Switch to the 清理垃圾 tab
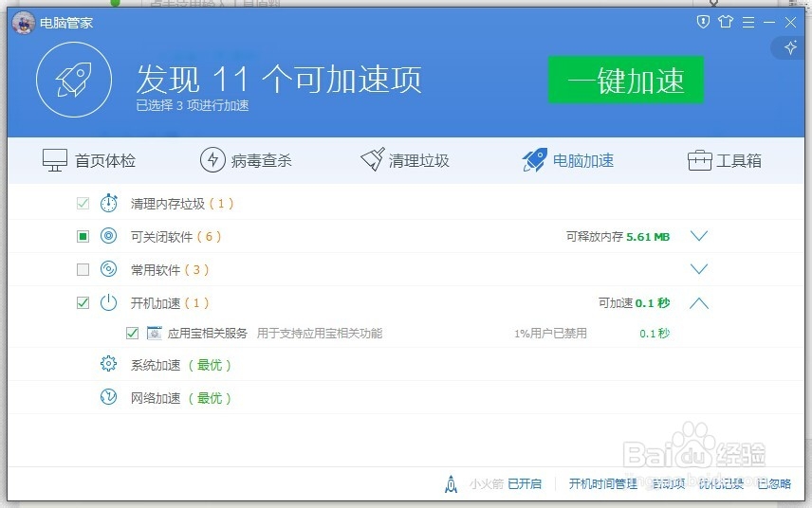The height and width of the screenshot is (508, 812). [405, 160]
